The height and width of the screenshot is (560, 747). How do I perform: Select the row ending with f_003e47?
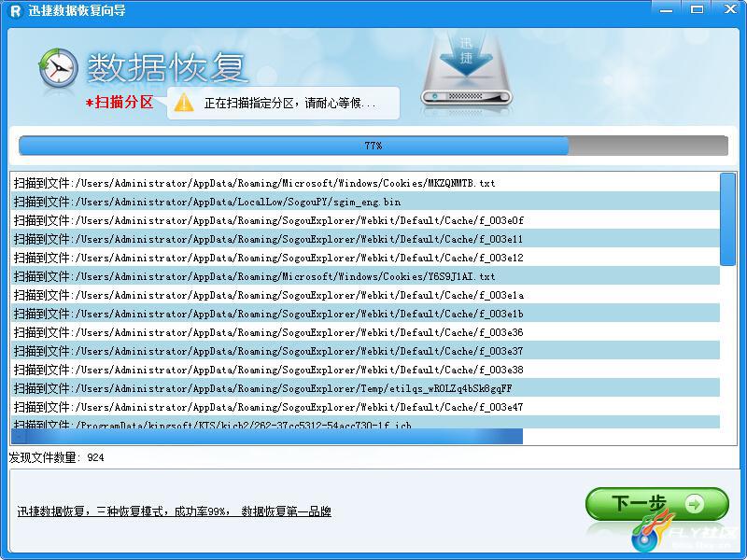(365, 407)
